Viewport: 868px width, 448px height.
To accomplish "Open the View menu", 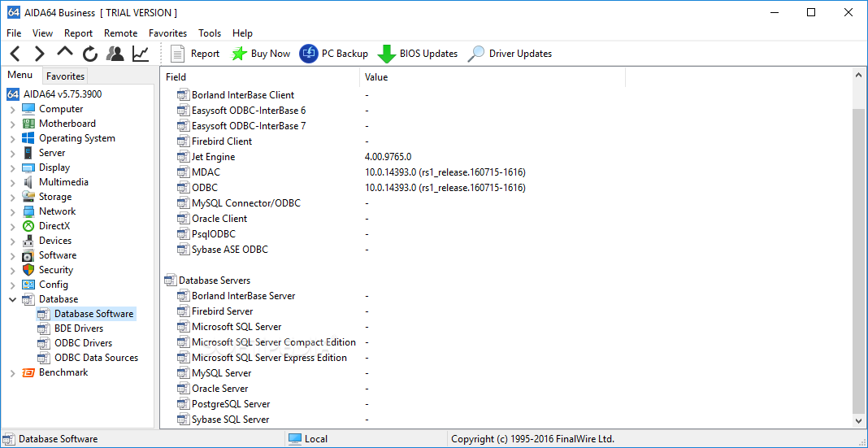I will click(x=42, y=33).
